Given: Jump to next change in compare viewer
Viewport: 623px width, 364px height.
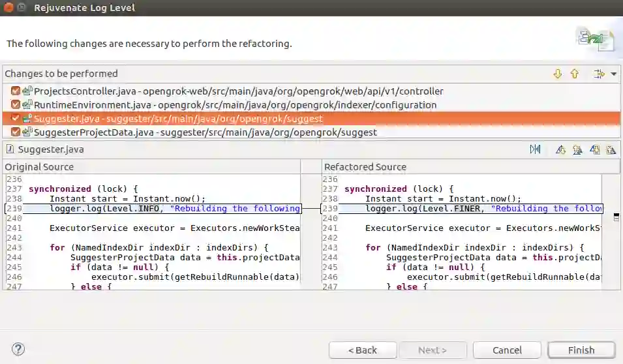Looking at the screenshot, I should [594, 149].
